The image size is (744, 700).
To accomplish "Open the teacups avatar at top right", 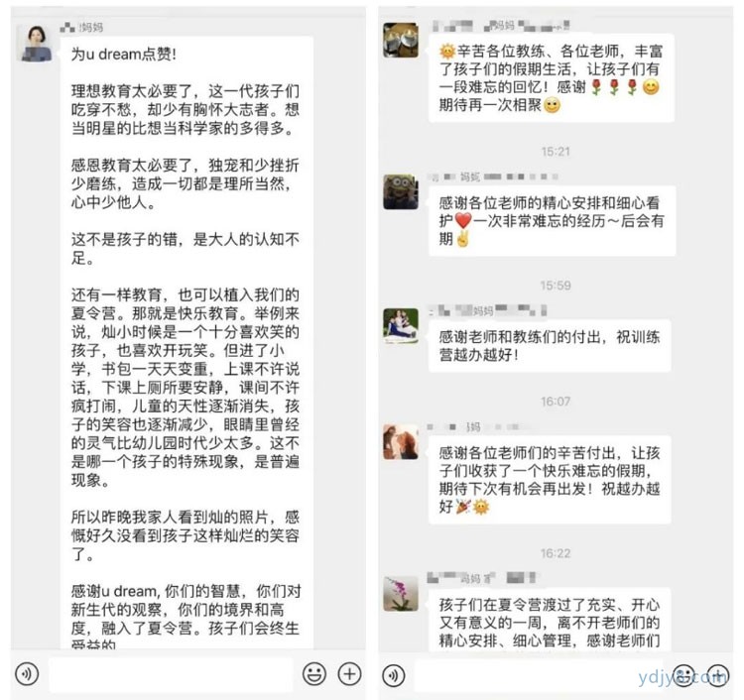I will (x=401, y=41).
